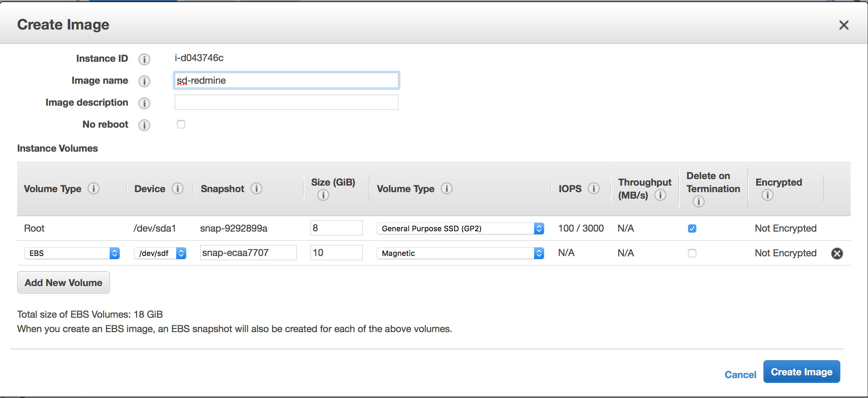Show info for first Volume Type column
The image size is (868, 398).
point(94,188)
